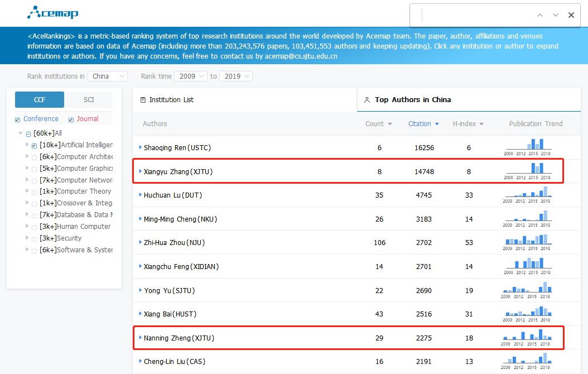Switch to the SCI tab

(89, 100)
